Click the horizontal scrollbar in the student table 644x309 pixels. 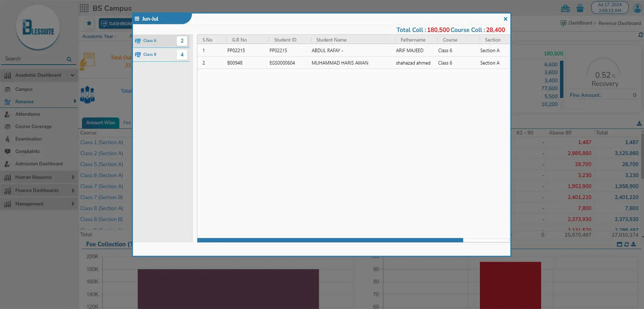330,240
